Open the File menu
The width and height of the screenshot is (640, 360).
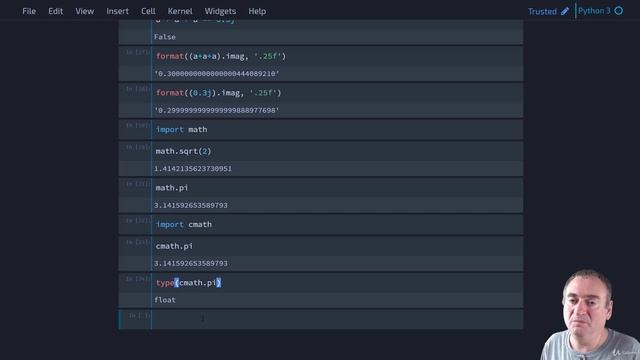(x=29, y=11)
